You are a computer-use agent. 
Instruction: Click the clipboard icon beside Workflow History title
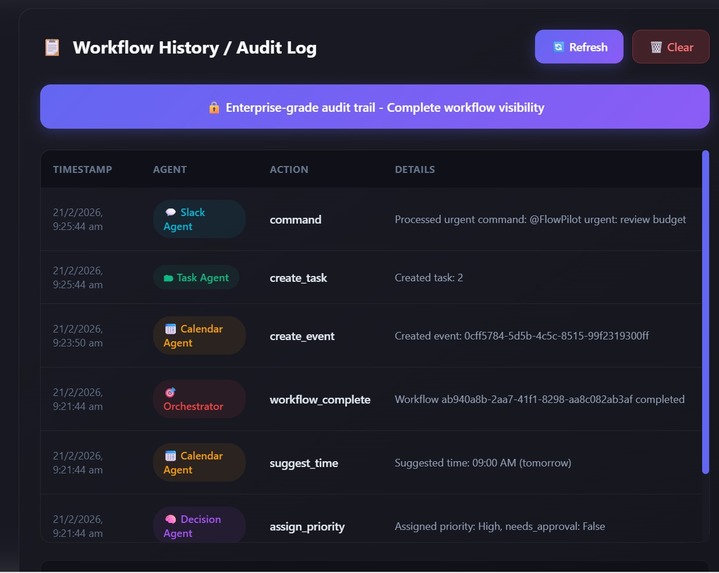pyautogui.click(x=52, y=48)
